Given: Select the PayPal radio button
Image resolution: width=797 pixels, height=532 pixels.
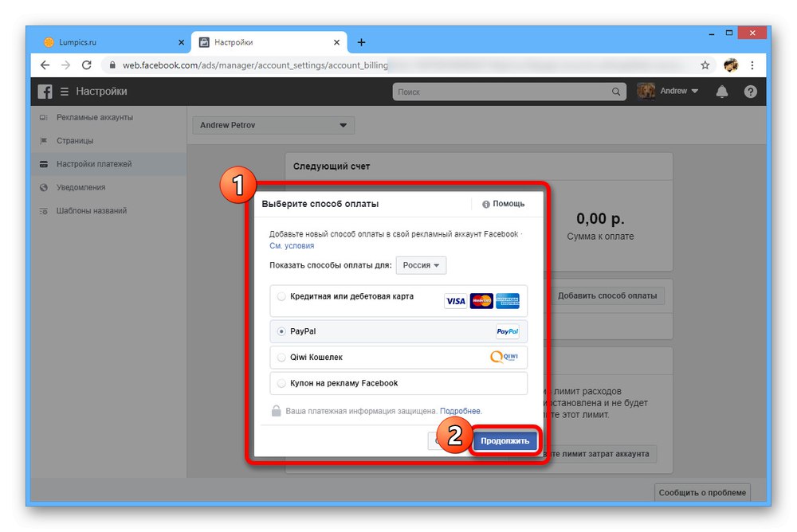Looking at the screenshot, I should (x=281, y=331).
